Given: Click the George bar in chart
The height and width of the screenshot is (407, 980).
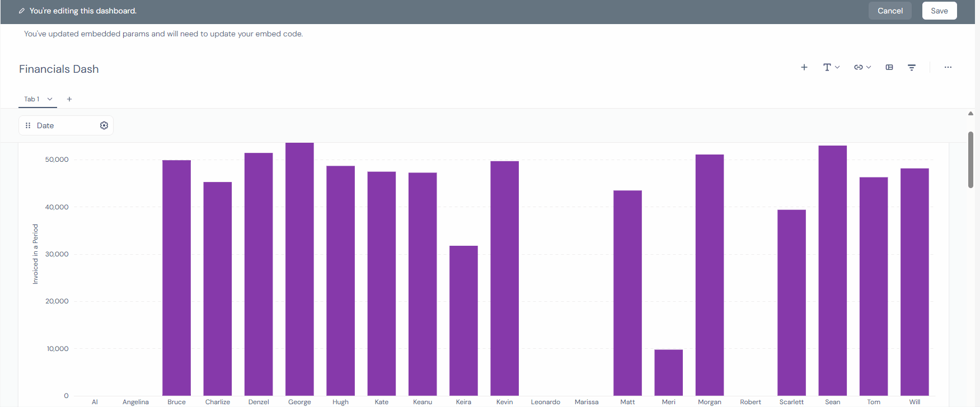Looking at the screenshot, I should tap(299, 269).
